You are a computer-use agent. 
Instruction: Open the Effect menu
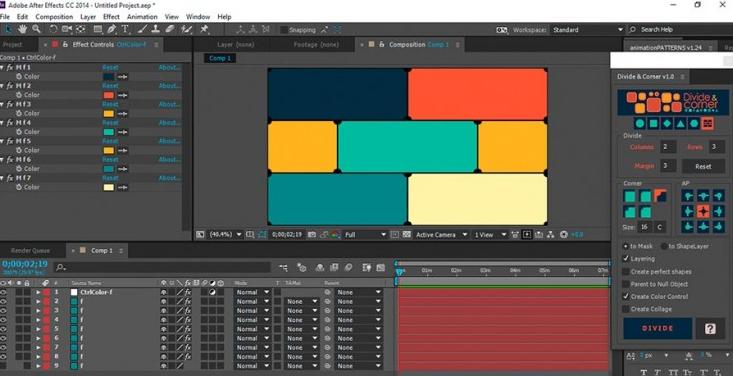coord(111,17)
